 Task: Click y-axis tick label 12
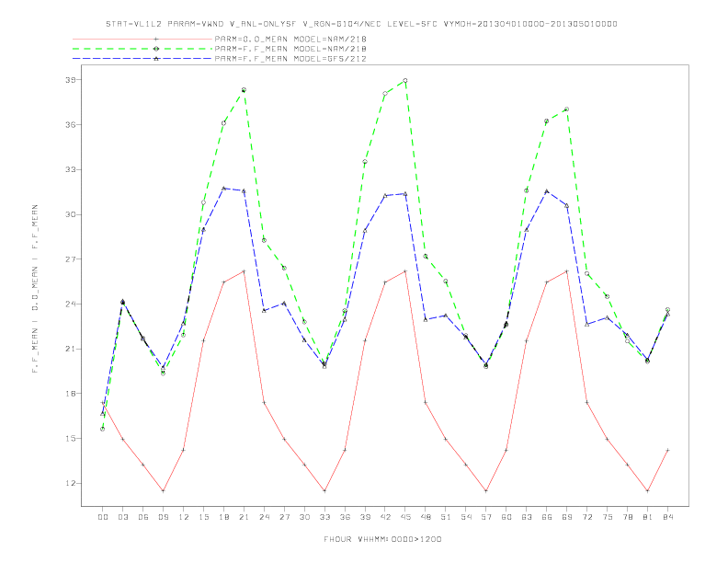click(x=70, y=484)
